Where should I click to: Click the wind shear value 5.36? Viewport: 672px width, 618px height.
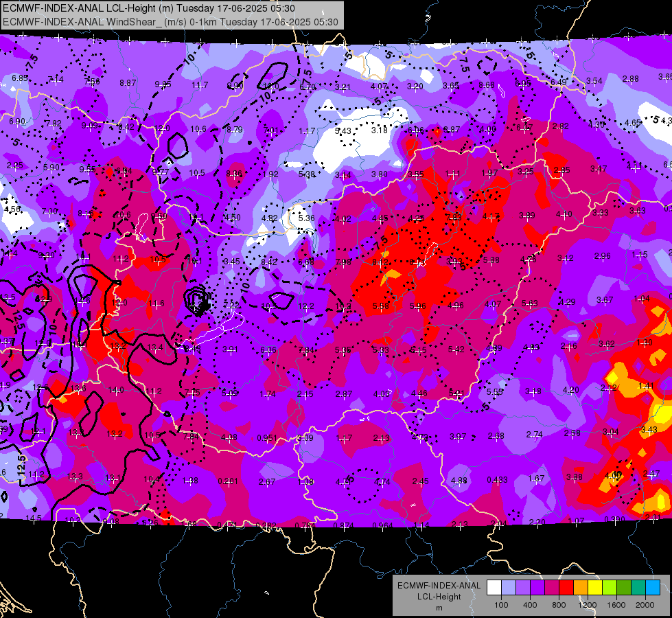(x=306, y=218)
